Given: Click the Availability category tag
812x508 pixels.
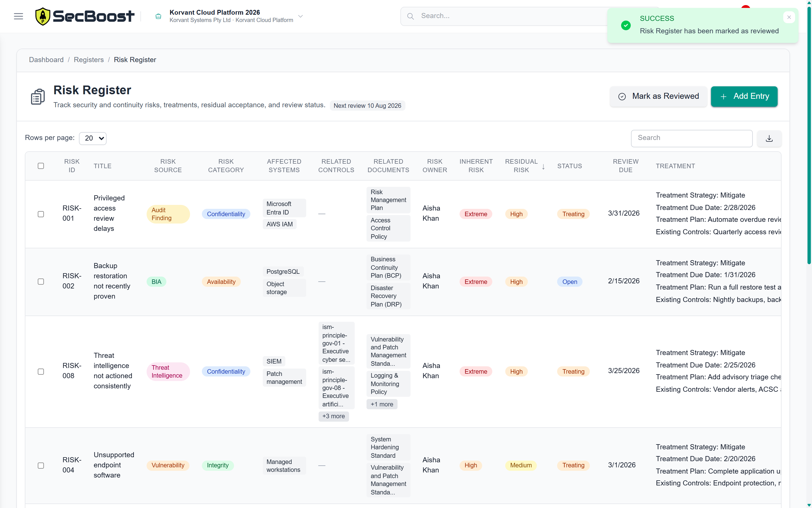Looking at the screenshot, I should pos(221,282).
